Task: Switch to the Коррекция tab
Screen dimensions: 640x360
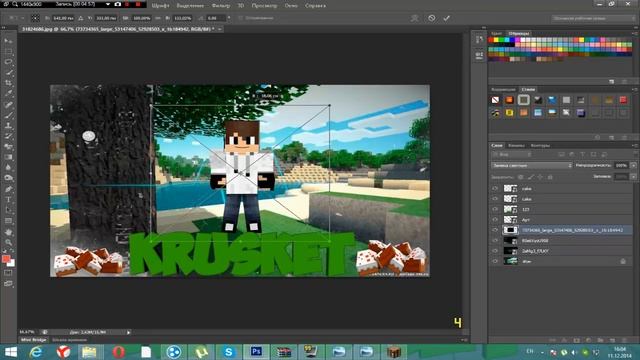Action: 503,89
